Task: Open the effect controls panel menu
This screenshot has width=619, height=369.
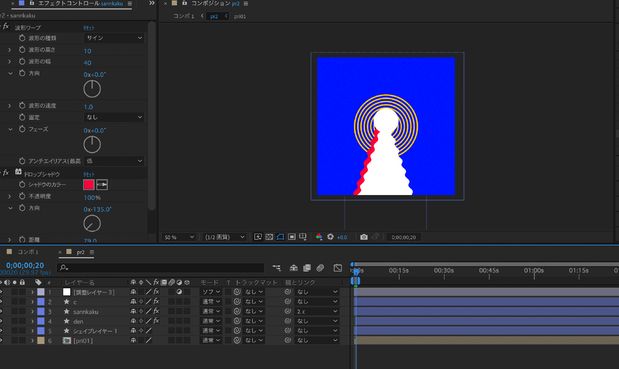Action: pos(129,3)
